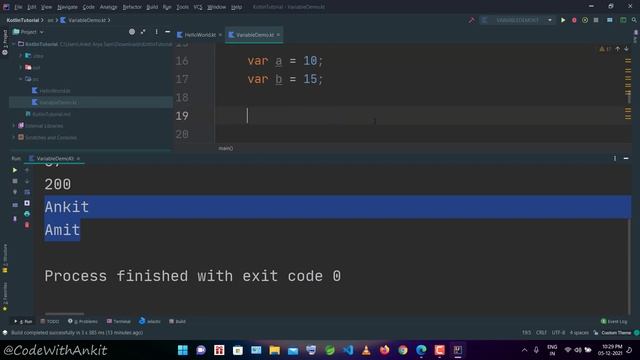This screenshot has width=640, height=360.
Task: Stop process using Run panel stop icon
Action: [x=15, y=181]
